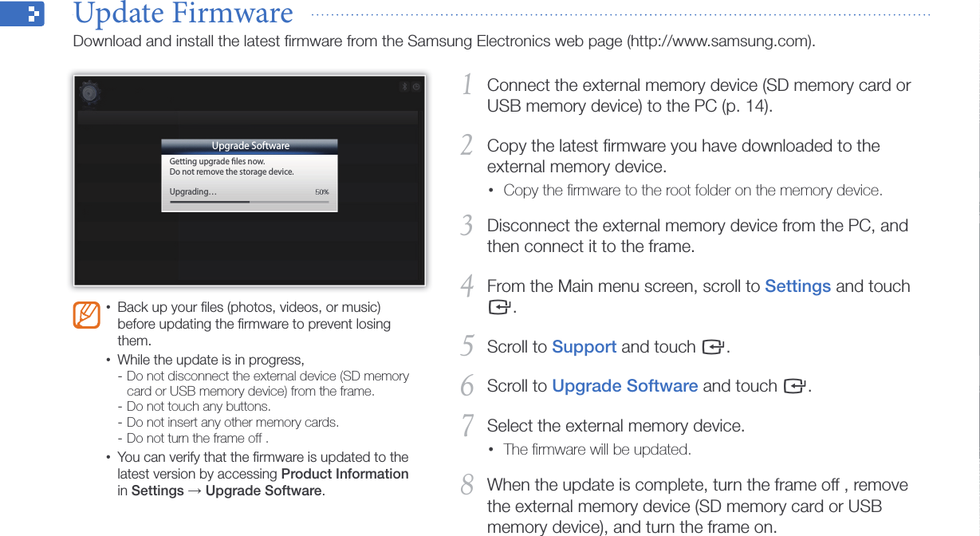
Task: Click the Upgrading… status text
Action: coord(192,192)
